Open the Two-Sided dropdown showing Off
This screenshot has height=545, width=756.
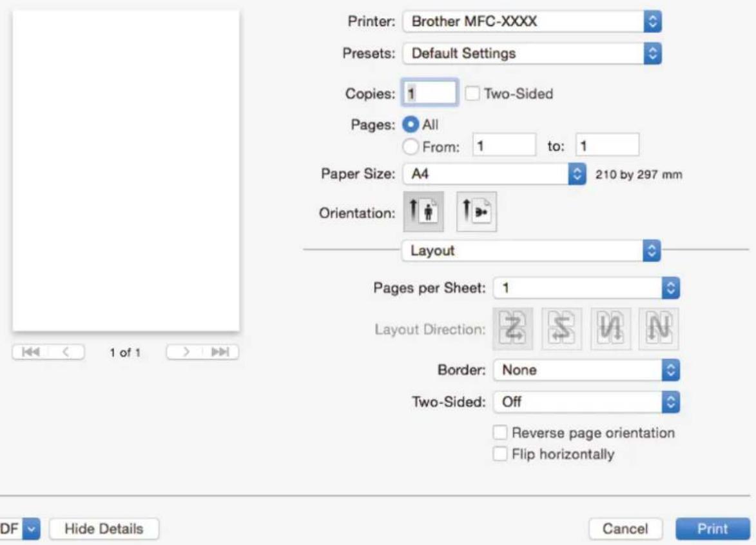[586, 402]
